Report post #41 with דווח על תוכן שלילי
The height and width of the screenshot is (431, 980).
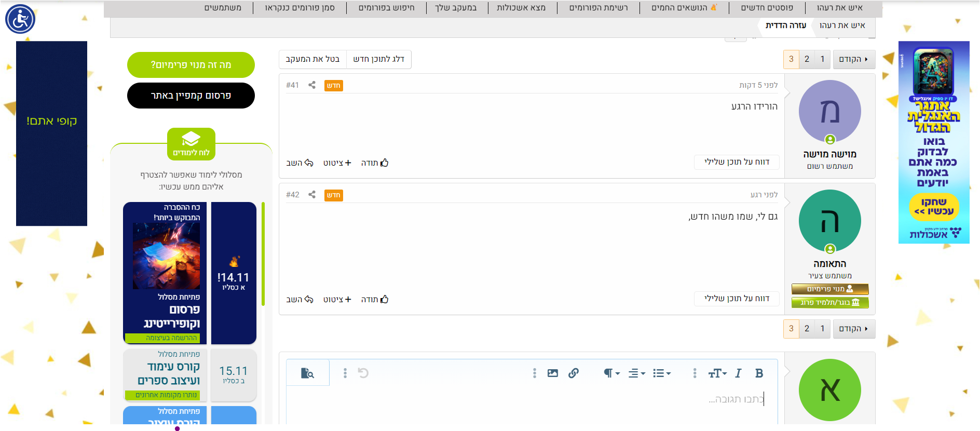click(x=737, y=162)
